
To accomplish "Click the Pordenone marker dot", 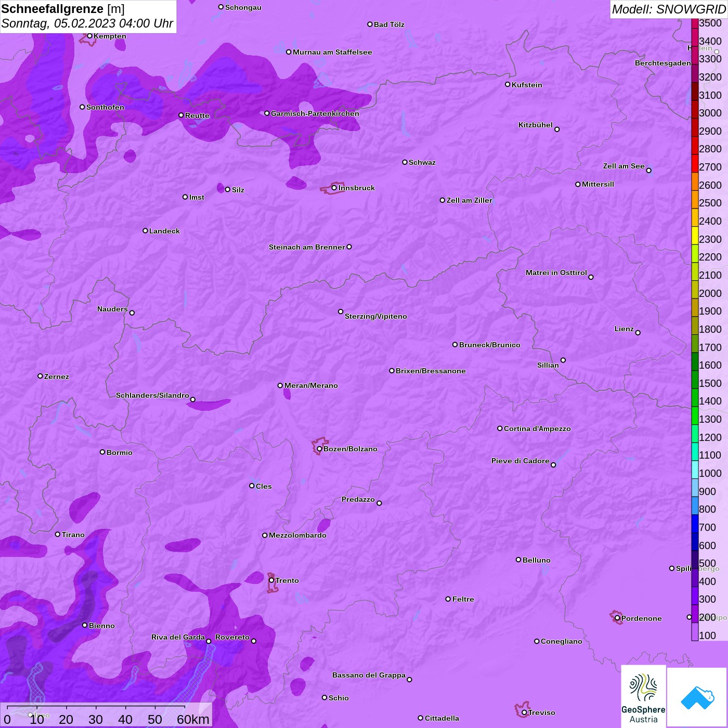I will [617, 618].
